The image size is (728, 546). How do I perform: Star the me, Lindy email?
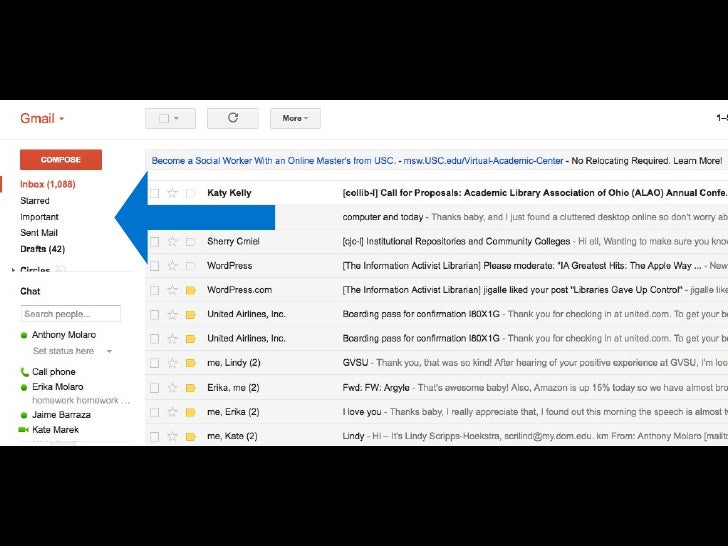[172, 363]
